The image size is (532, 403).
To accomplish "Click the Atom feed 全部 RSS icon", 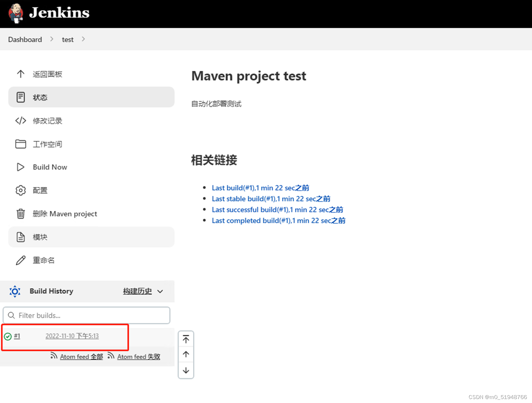I will click(x=54, y=356).
